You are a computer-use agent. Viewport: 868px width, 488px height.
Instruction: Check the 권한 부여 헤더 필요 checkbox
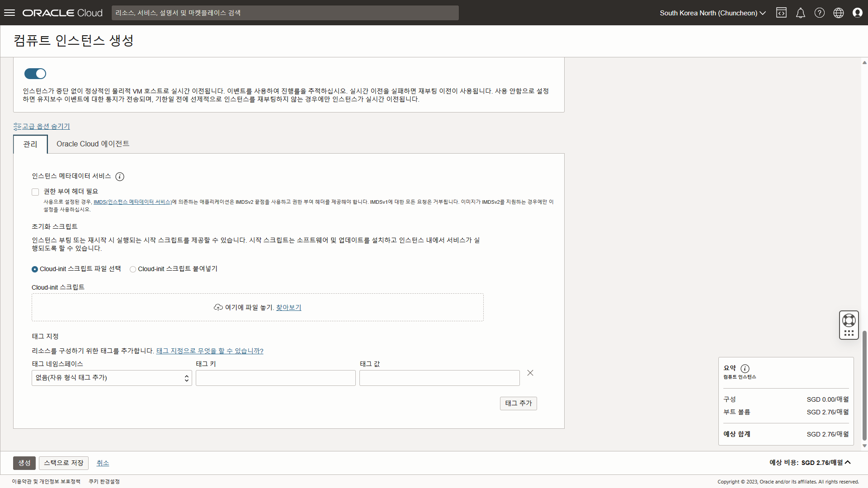(x=35, y=192)
